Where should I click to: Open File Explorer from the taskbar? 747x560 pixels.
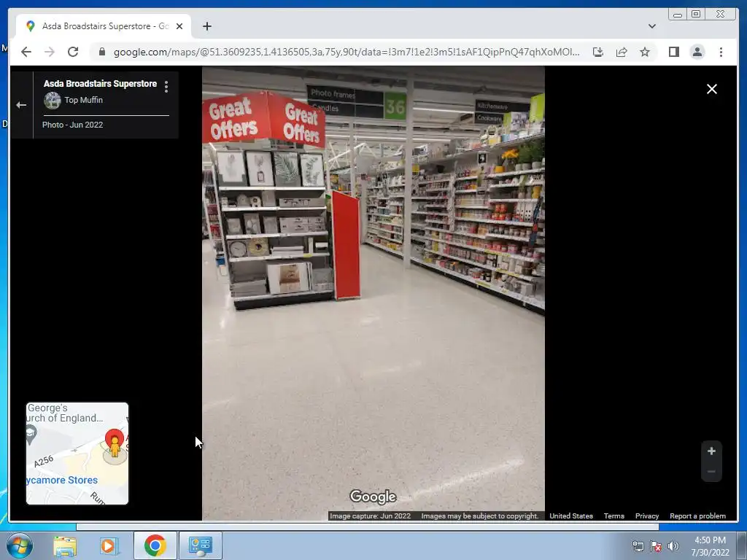tap(65, 545)
